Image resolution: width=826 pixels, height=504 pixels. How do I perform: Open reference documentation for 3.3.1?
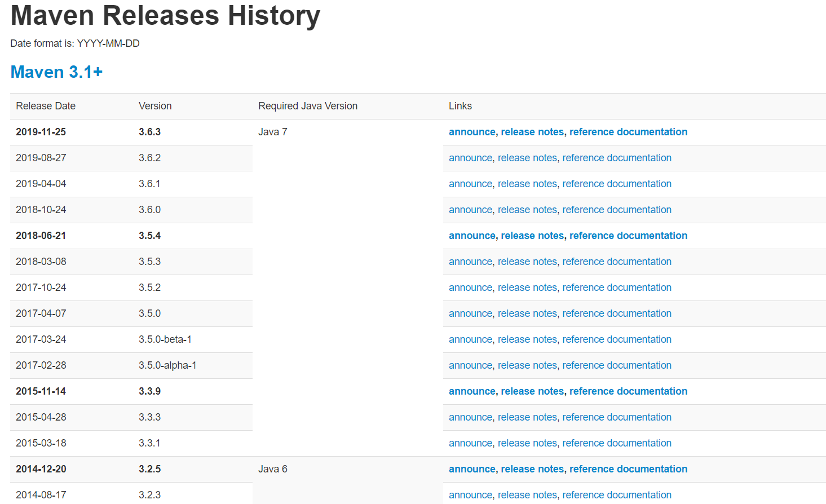(617, 443)
